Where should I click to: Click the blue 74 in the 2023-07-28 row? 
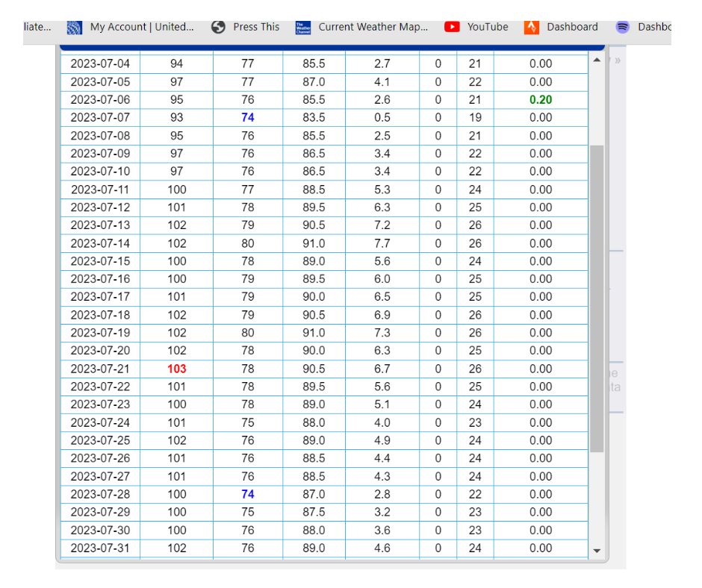248,494
